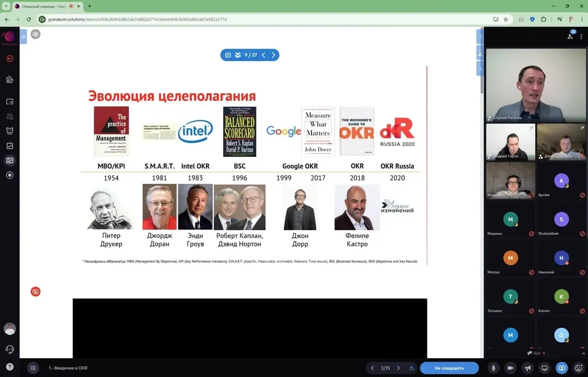This screenshot has height=377, width=588.
Task: Open Сергей Рогачев's video thumbnail
Action: coord(536,86)
